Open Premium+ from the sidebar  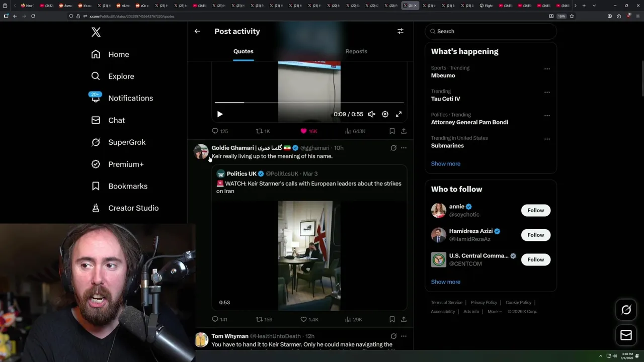point(117,164)
